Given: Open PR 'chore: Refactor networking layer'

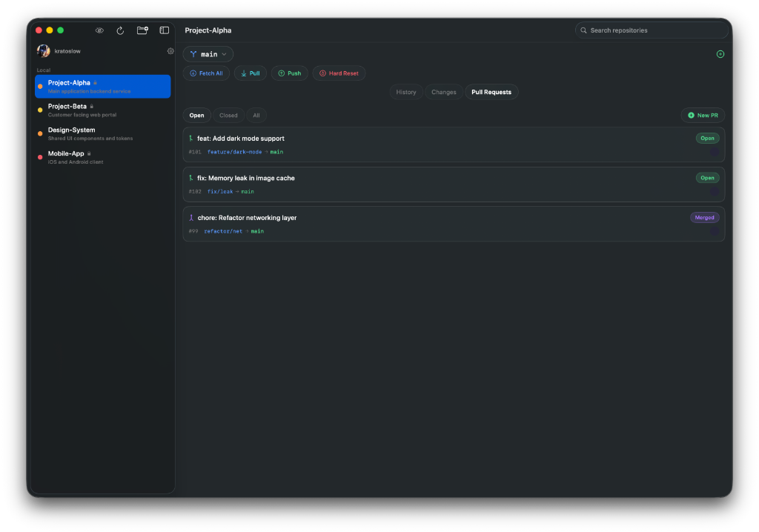Looking at the screenshot, I should (454, 224).
